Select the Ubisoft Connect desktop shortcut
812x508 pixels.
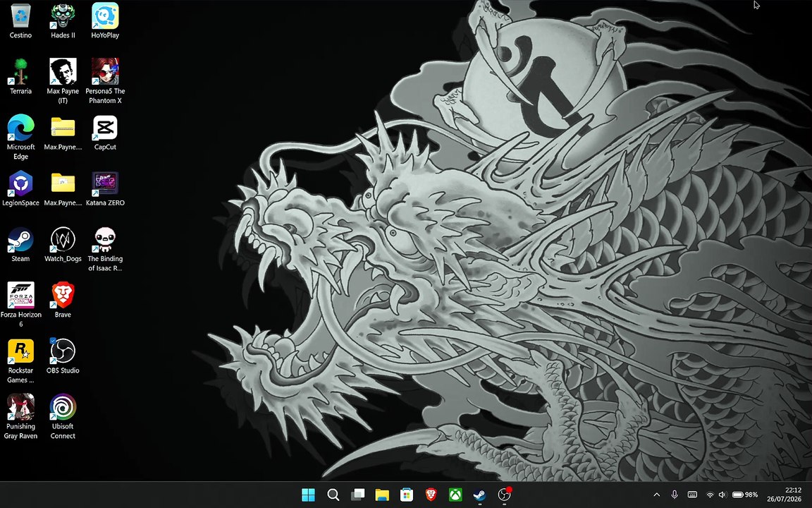(x=63, y=417)
